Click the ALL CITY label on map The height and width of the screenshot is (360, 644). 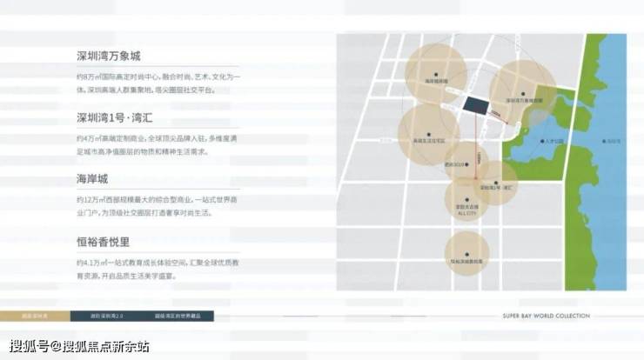coord(466,213)
